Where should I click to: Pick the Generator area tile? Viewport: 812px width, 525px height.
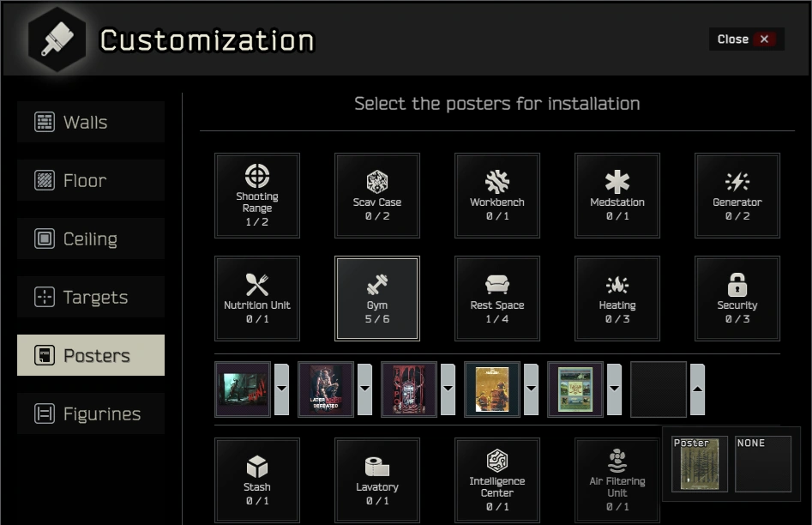coord(737,196)
